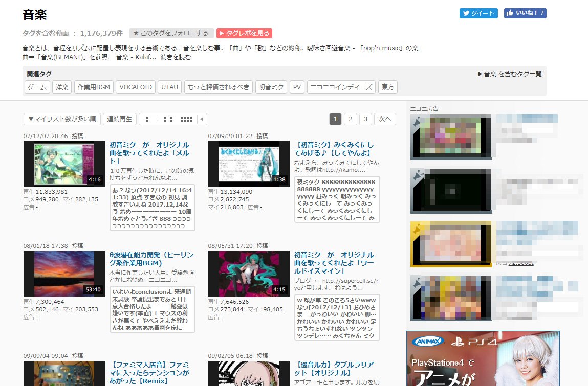Open title link 初音ミク が オリジナル曲「メルト」
The width and height of the screenshot is (588, 386).
click(x=149, y=153)
